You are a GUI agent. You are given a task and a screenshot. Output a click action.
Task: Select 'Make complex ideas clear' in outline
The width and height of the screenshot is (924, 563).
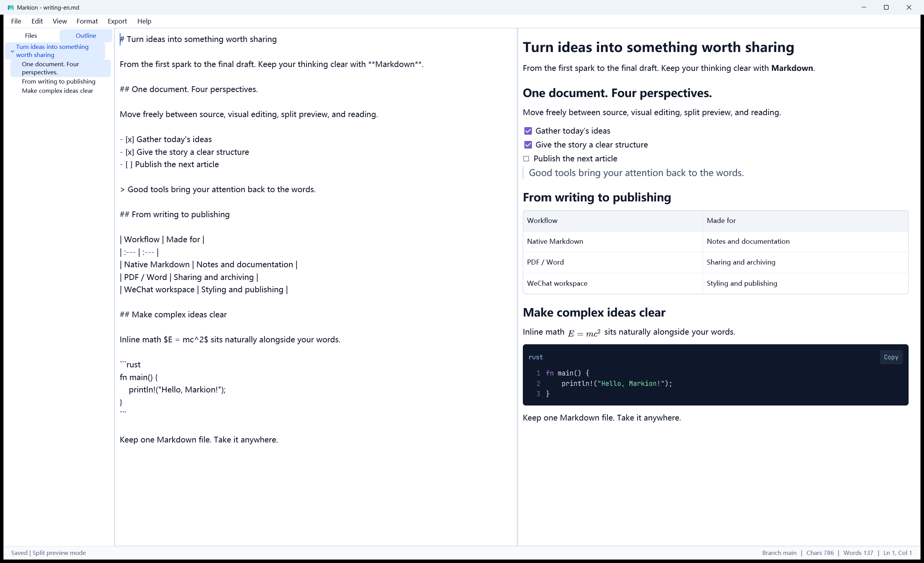(57, 91)
